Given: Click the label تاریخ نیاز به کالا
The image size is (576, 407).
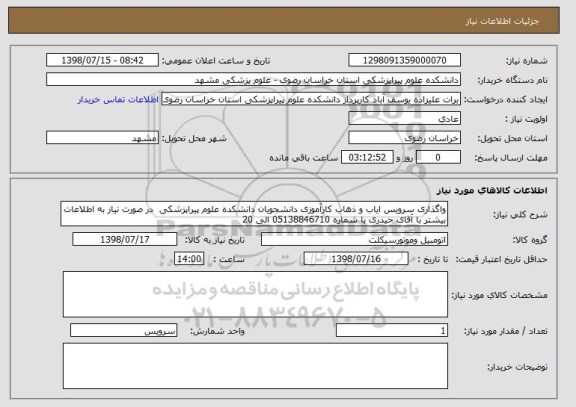Looking at the screenshot, I should pos(215,240).
